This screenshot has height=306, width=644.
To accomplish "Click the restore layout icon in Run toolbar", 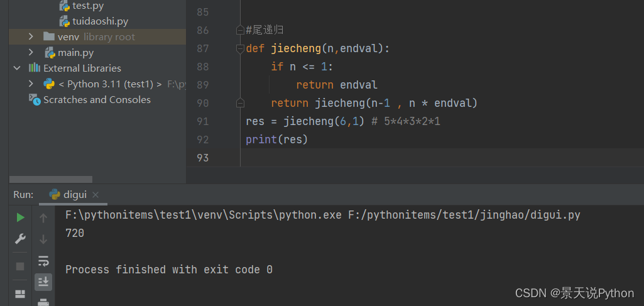I will point(20,294).
